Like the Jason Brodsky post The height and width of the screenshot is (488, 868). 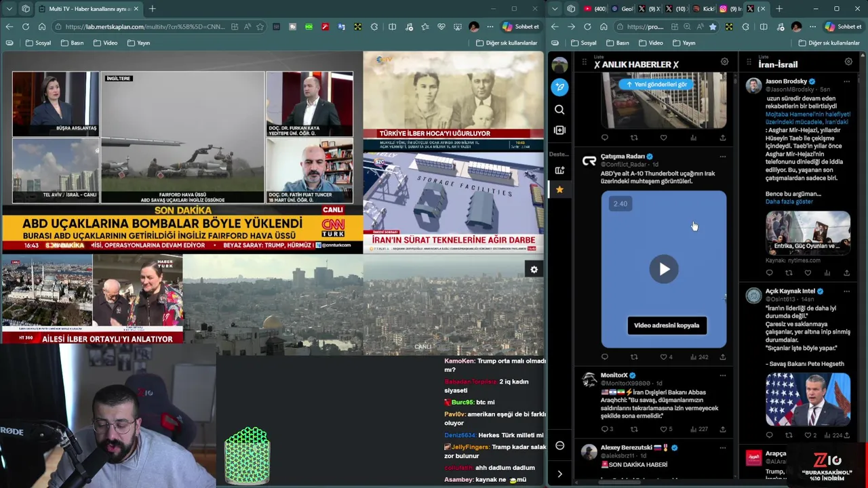[x=808, y=273]
